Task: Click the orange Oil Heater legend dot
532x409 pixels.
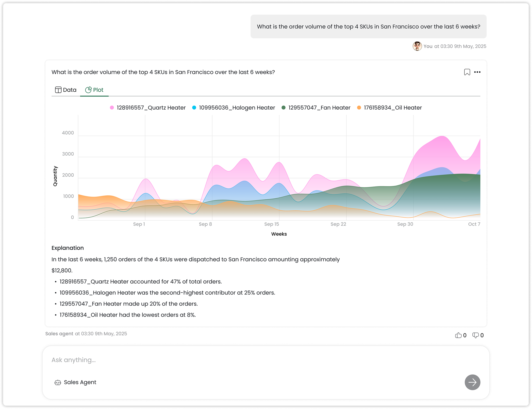Action: (x=359, y=107)
